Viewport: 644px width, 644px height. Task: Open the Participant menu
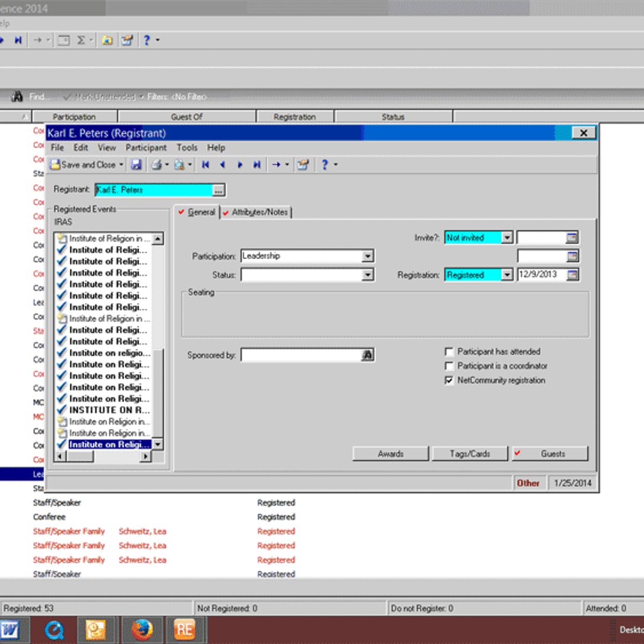coord(146,148)
